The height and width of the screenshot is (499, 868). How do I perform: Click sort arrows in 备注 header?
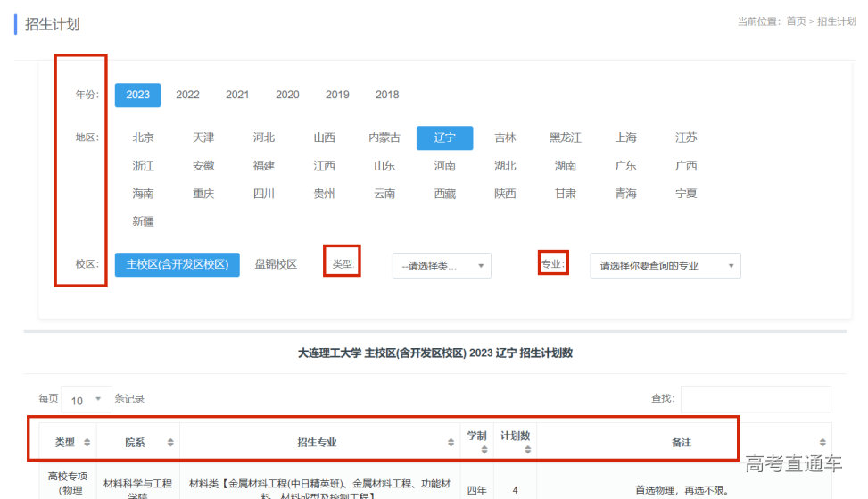point(822,443)
